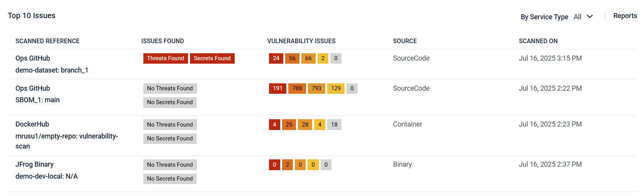The image size is (644, 196).
Task: Open the Reports link
Action: click(625, 16)
